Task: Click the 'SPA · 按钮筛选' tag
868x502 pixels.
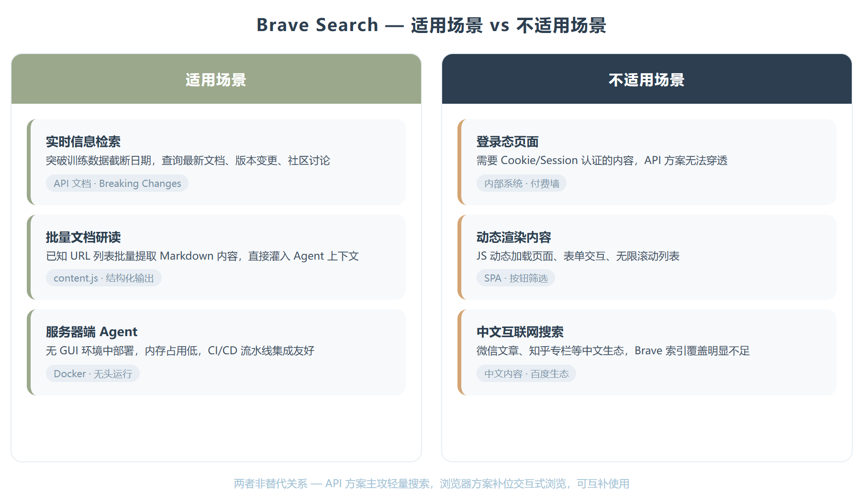Action: 516,278
